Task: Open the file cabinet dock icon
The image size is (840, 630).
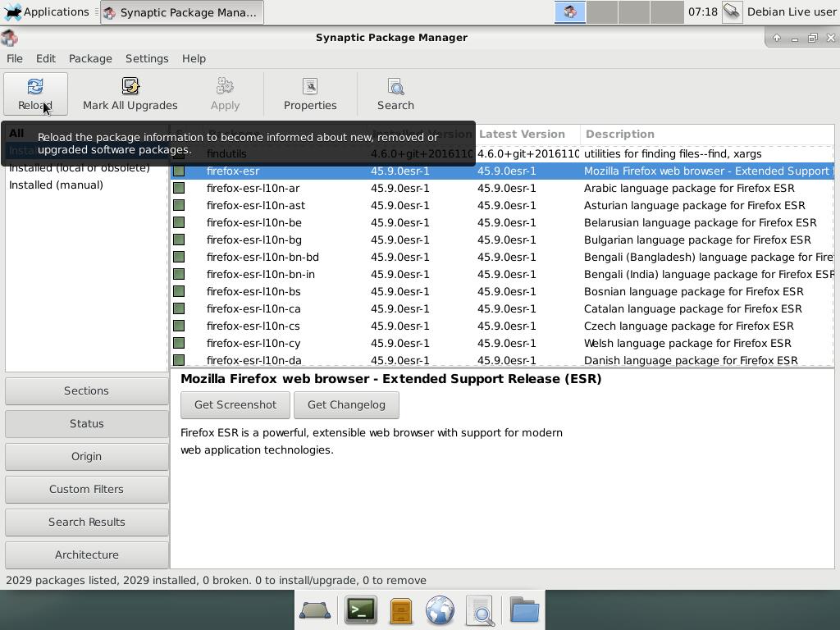Action: click(x=400, y=610)
